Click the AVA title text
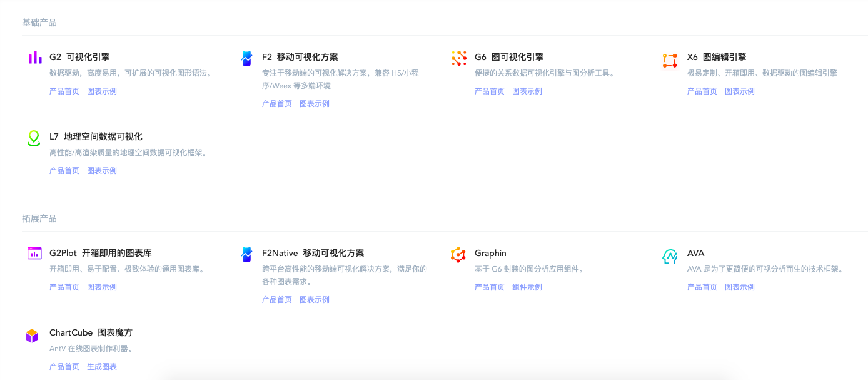 pos(695,253)
